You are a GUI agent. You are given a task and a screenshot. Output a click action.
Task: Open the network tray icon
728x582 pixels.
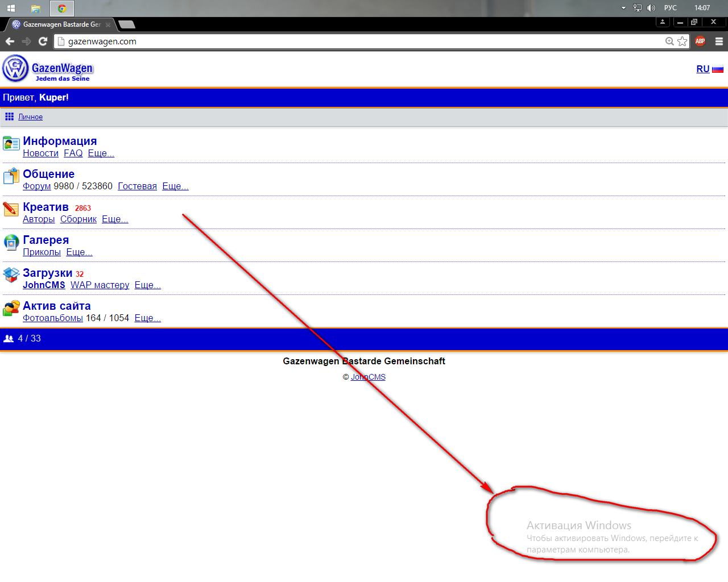coord(638,8)
